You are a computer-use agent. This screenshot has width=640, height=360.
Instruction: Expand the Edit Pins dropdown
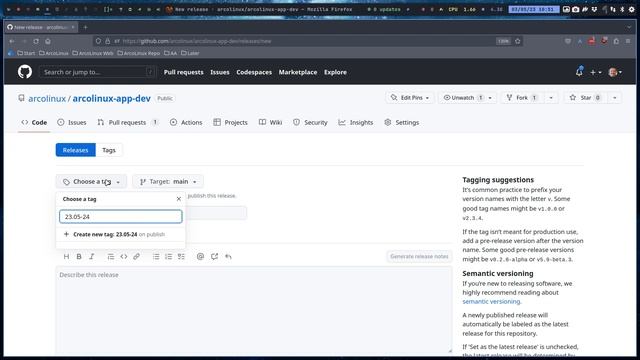click(x=409, y=98)
